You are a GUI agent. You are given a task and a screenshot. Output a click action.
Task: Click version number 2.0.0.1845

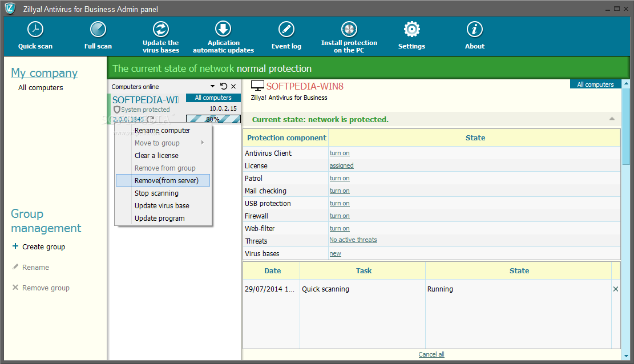click(128, 119)
